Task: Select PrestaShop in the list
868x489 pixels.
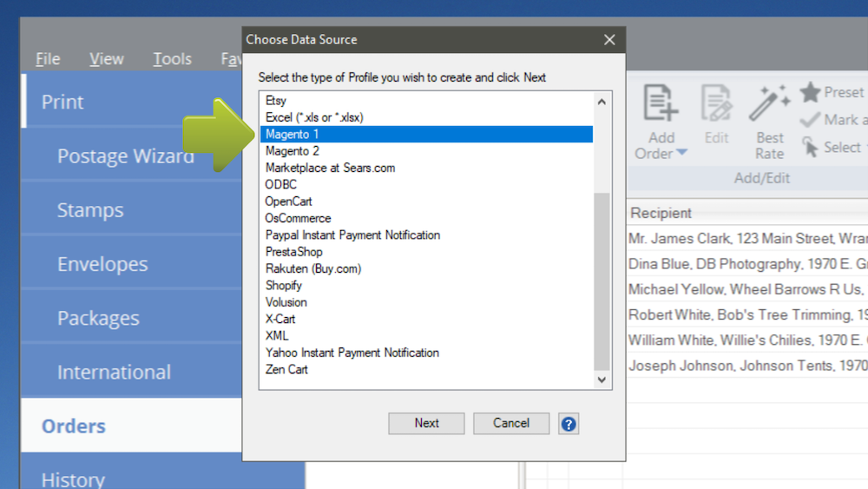Action: [x=426, y=251]
